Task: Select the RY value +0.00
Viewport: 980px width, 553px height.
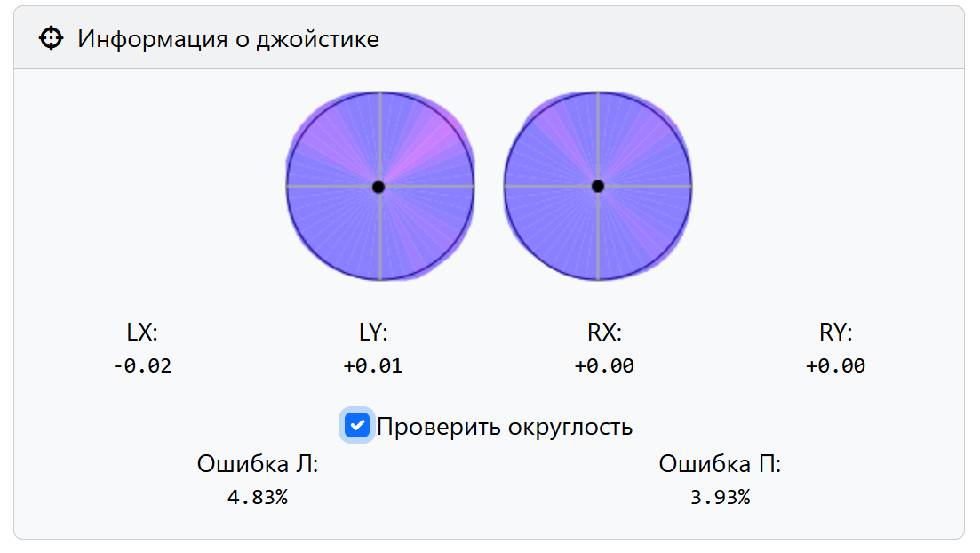Action: click(x=835, y=365)
